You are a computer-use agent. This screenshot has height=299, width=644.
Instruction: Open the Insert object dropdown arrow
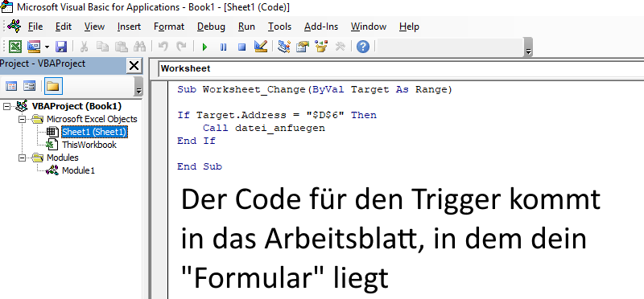tap(47, 47)
